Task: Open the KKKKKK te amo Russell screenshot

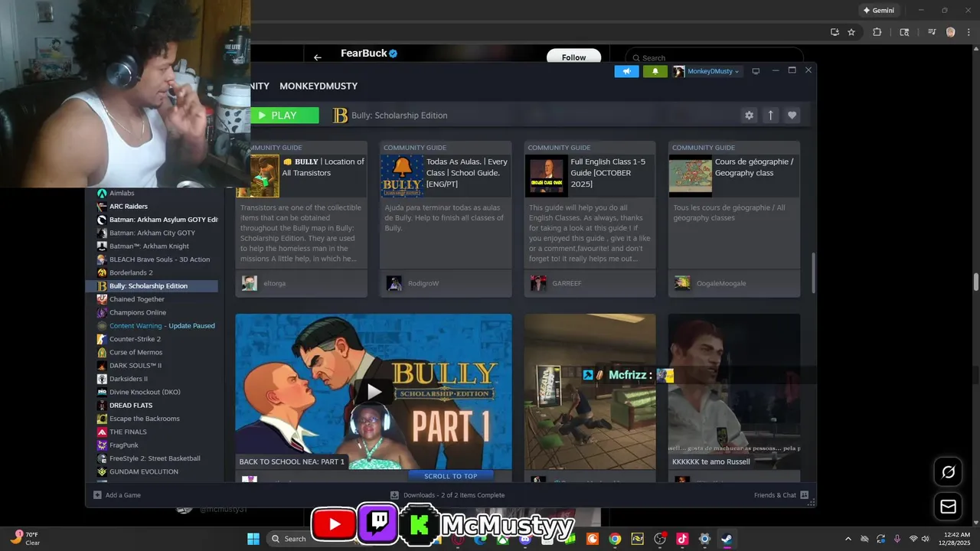Action: point(734,391)
